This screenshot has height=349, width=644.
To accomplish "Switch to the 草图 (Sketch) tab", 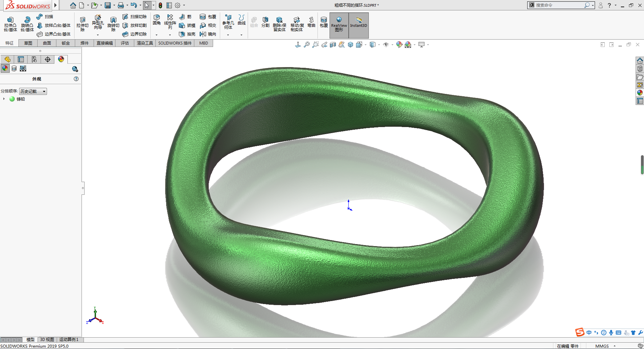I will (28, 43).
